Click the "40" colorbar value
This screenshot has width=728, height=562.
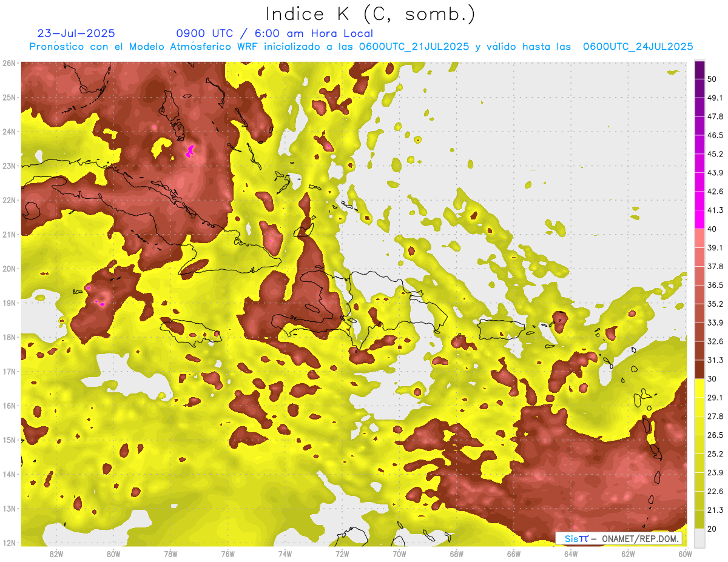coord(713,229)
